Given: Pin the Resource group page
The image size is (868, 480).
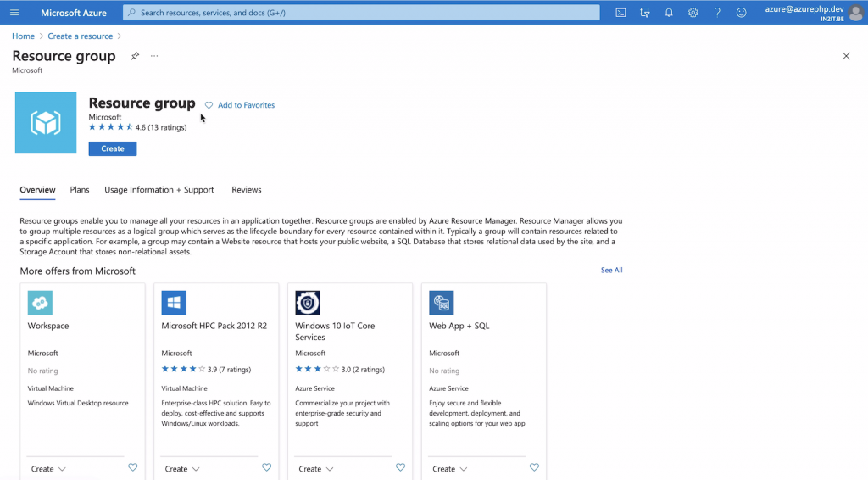Looking at the screenshot, I should pos(135,56).
